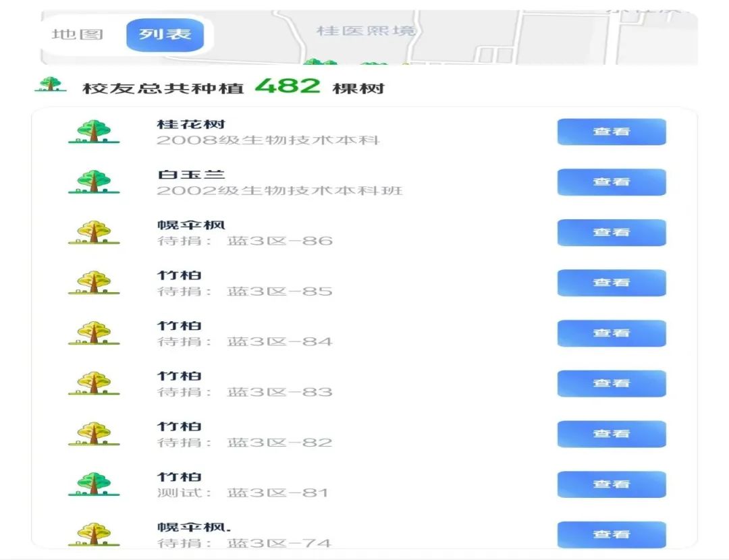Viewport: 729px width, 560px height.
Task: Tap the tree icon next to 白玉兰
Action: coord(94,182)
